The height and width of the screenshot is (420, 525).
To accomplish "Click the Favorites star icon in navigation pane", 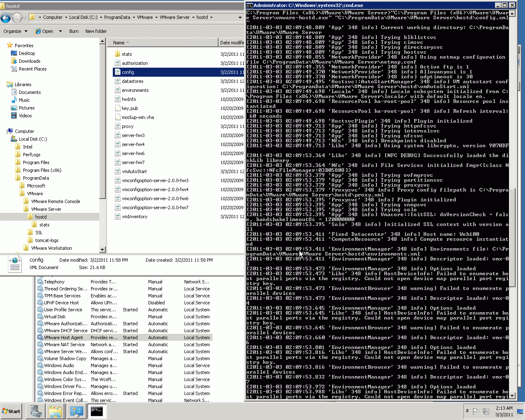I will coord(10,46).
